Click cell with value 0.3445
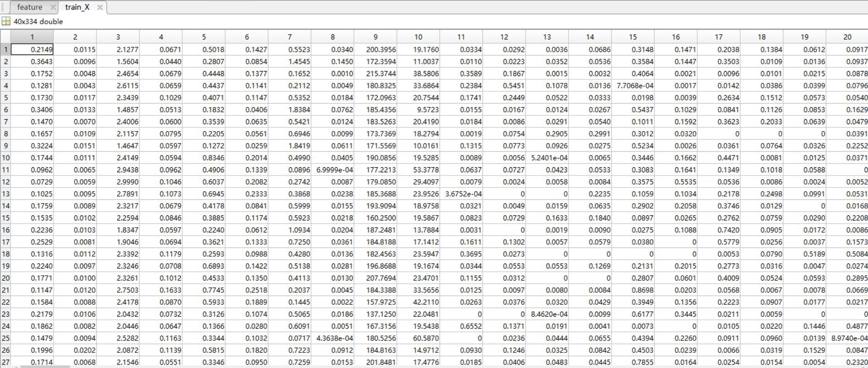The height and width of the screenshot is (368, 868). pyautogui.click(x=676, y=314)
